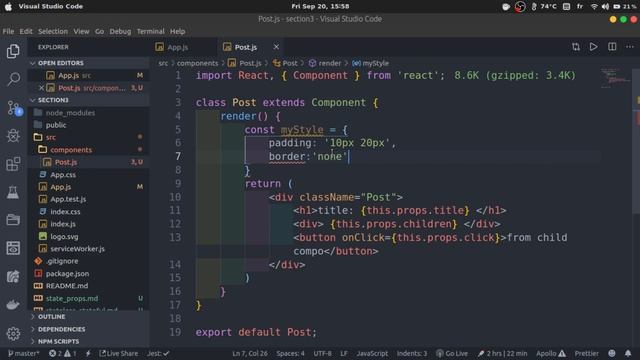This screenshot has height=360, width=640.
Task: Open App.css in the explorer
Action: (x=63, y=174)
